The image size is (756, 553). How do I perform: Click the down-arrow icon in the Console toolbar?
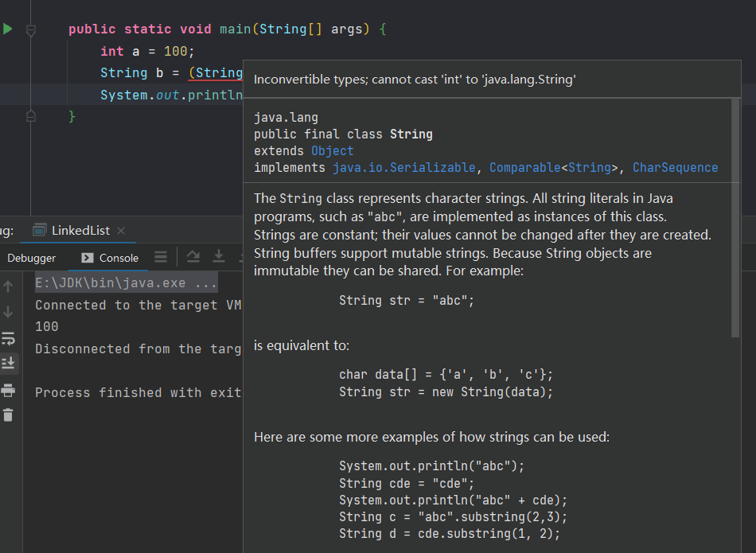point(219,256)
